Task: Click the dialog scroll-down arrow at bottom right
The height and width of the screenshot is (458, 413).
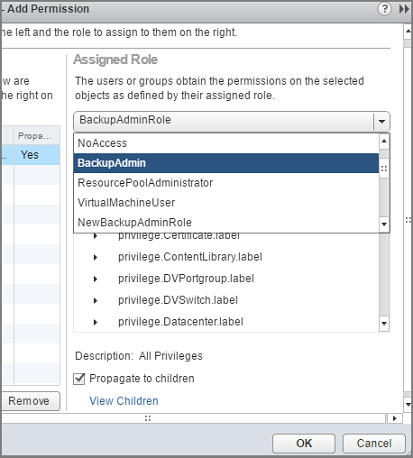Action: coord(408,404)
